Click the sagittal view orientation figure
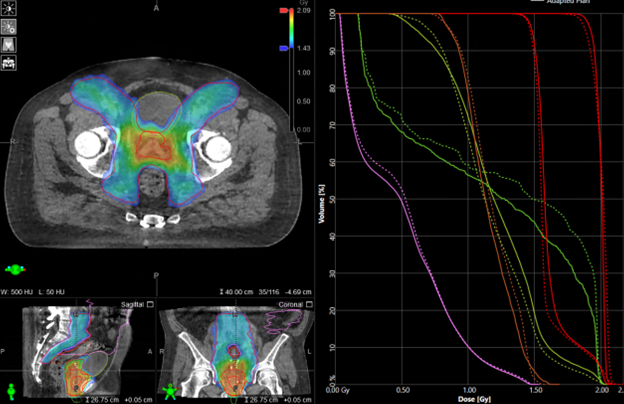The height and width of the screenshot is (404, 624). [11, 392]
